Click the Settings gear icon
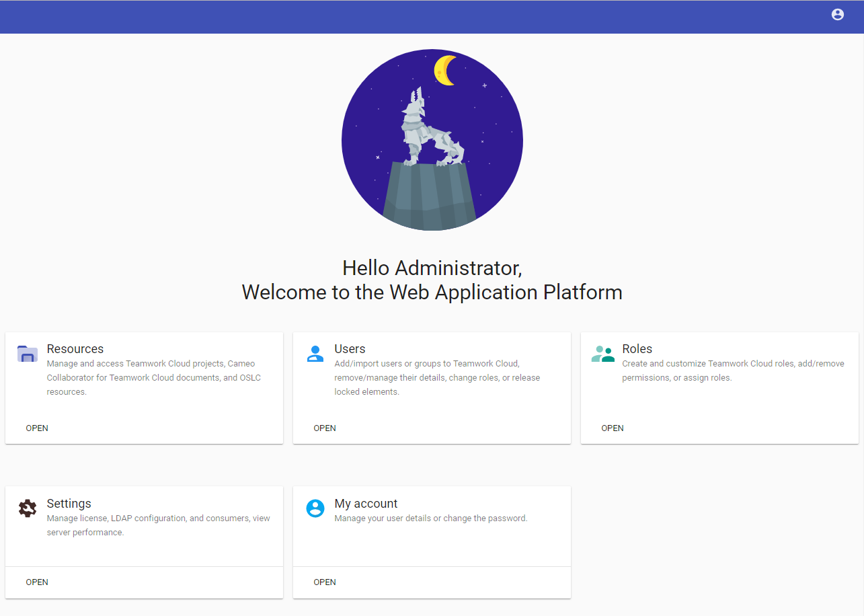Viewport: 864px width, 616px height. 28,508
